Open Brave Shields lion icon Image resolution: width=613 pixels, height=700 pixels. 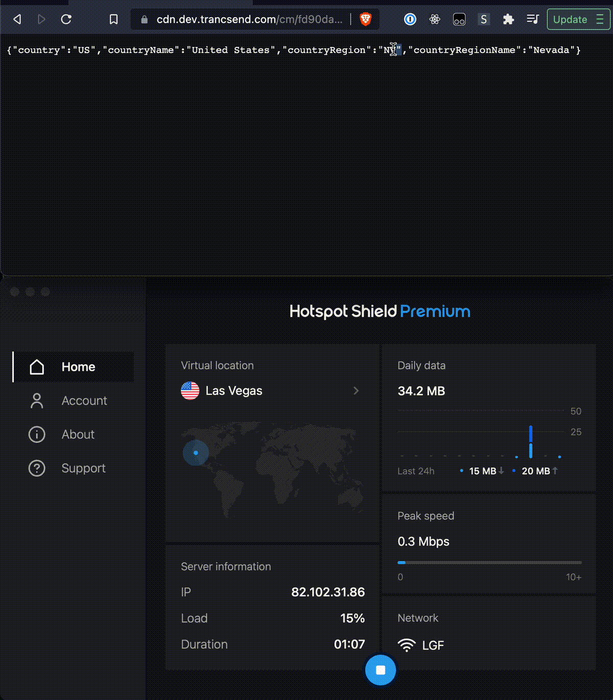point(365,19)
